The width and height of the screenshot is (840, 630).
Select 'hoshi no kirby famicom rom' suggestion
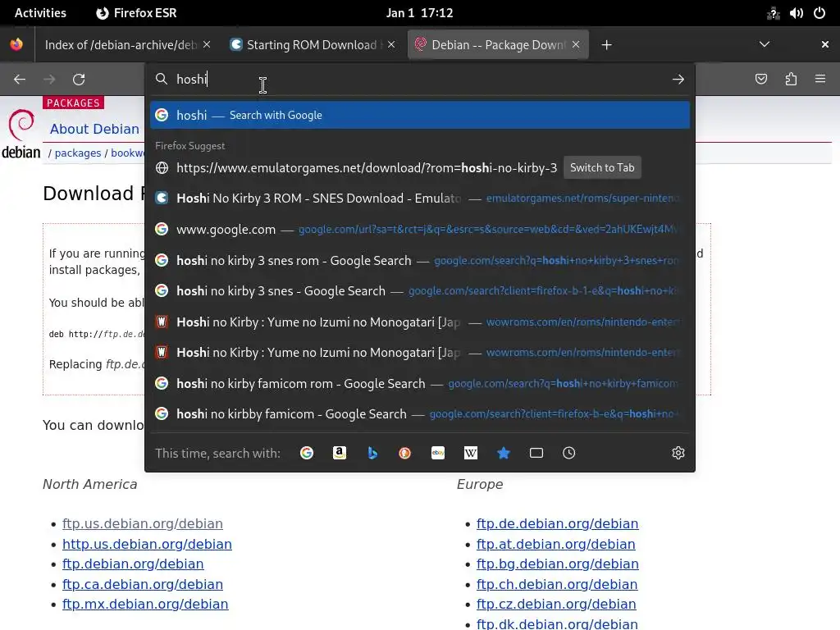(x=419, y=384)
